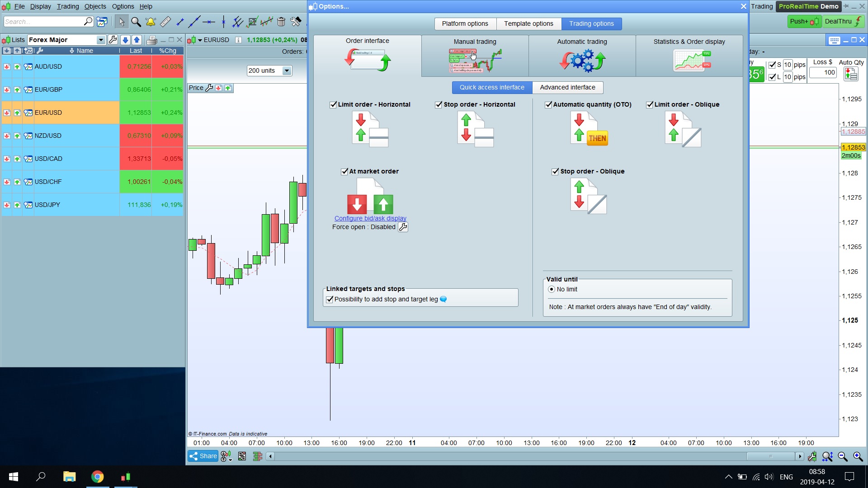Click the Configure bid/ask display link
868x488 pixels.
click(x=370, y=218)
